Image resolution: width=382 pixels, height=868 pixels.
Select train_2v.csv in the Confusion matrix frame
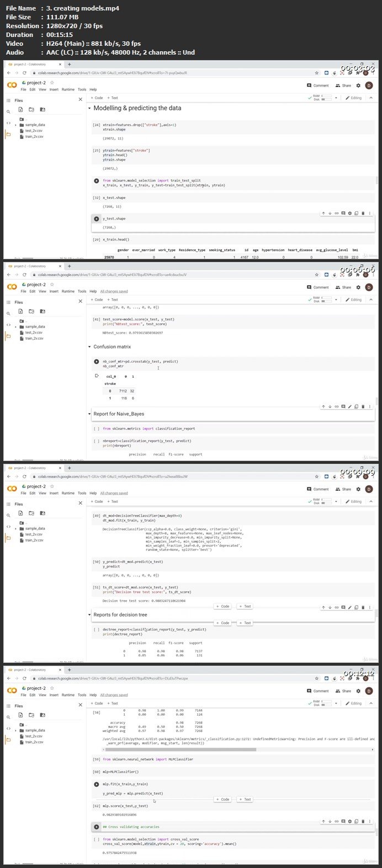(x=35, y=338)
